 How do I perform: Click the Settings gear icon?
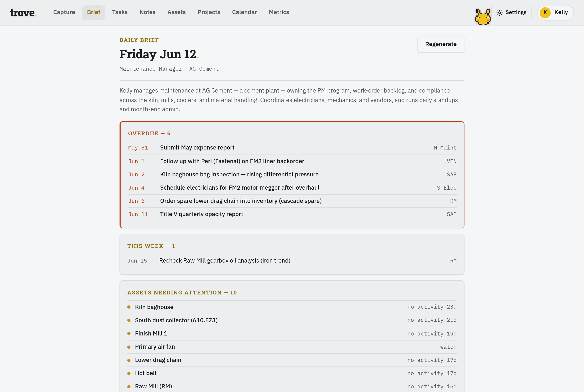[x=499, y=13]
